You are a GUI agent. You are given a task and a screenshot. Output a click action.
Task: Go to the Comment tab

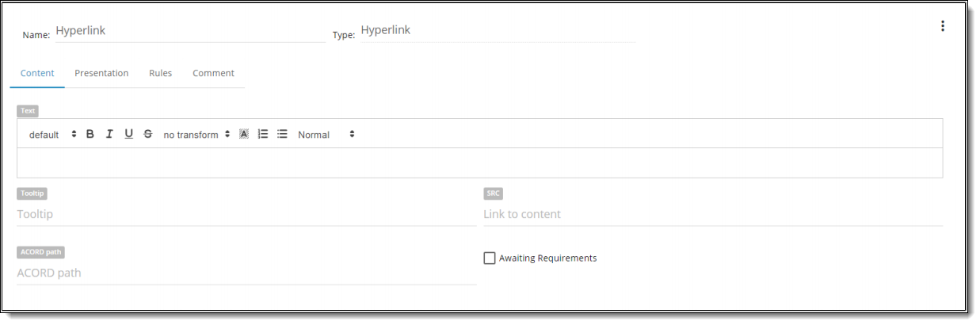pyautogui.click(x=213, y=73)
